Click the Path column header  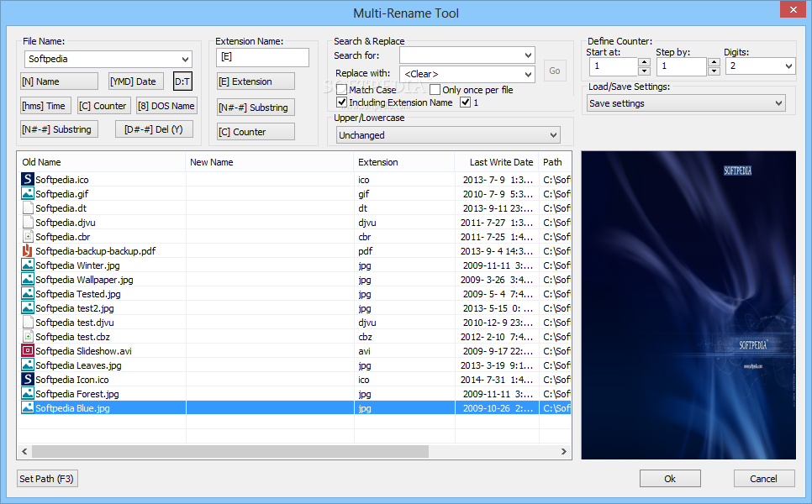[555, 162]
